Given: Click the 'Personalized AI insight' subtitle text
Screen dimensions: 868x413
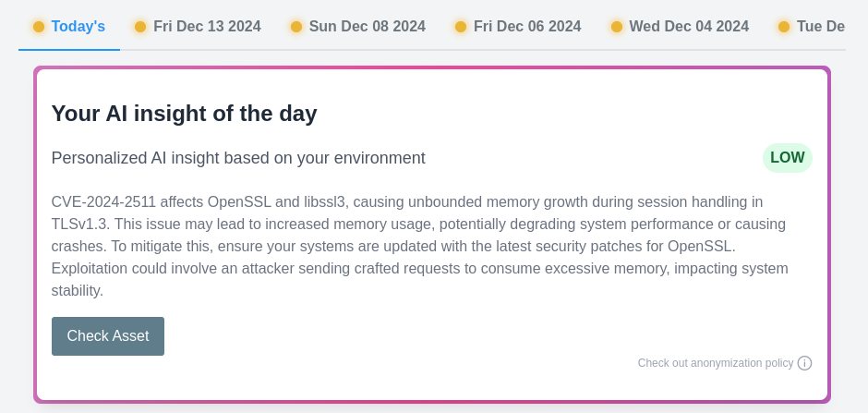Looking at the screenshot, I should (238, 158).
